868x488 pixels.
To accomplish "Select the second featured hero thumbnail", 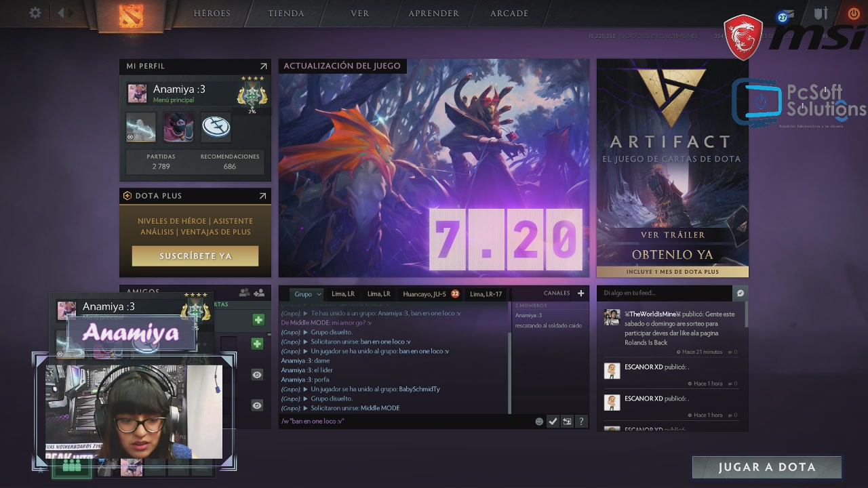I will (x=178, y=127).
